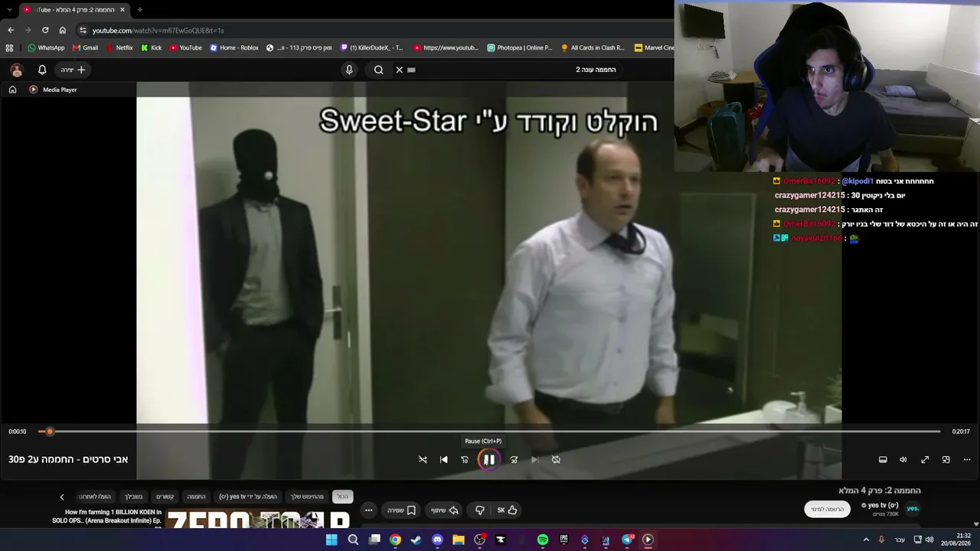Toggle shuffle in the media player controls
This screenshot has height=551, width=980.
(423, 459)
